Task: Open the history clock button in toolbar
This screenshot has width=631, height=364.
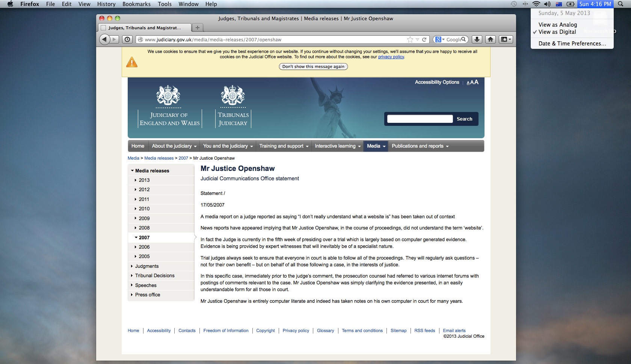Action: pyautogui.click(x=127, y=39)
